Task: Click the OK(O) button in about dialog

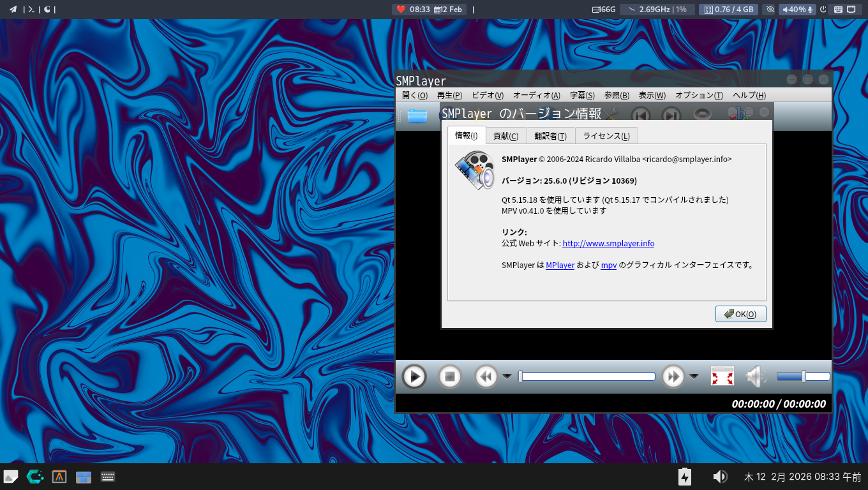Action: (x=740, y=314)
